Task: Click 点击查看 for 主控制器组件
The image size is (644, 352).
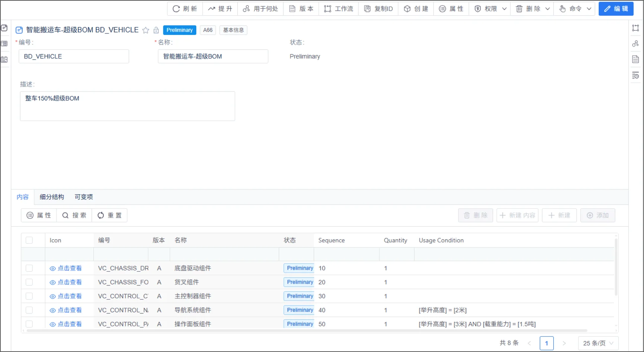Action: click(x=66, y=296)
